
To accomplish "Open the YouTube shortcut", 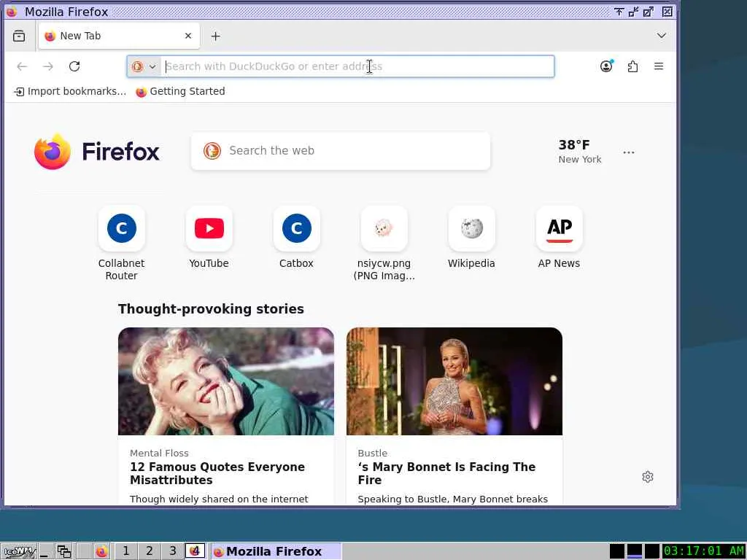I will tap(209, 238).
